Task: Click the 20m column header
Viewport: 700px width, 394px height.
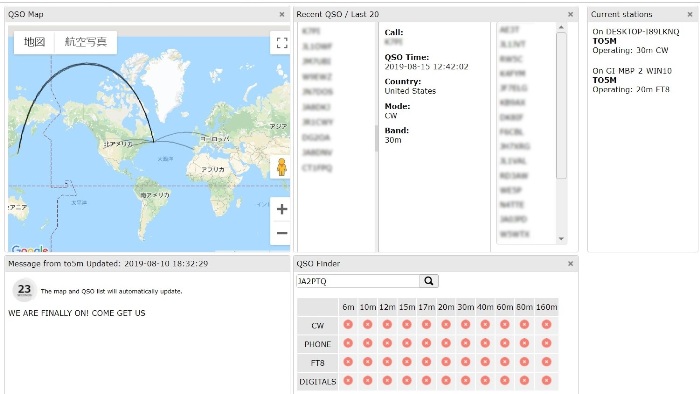Action: click(x=446, y=307)
